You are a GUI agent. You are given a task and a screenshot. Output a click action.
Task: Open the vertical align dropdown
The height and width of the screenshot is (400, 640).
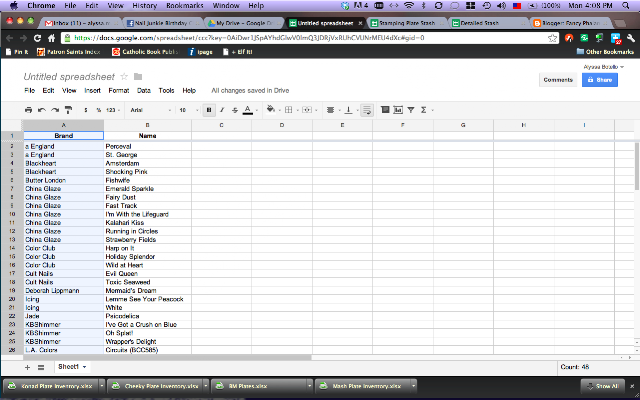pos(350,110)
